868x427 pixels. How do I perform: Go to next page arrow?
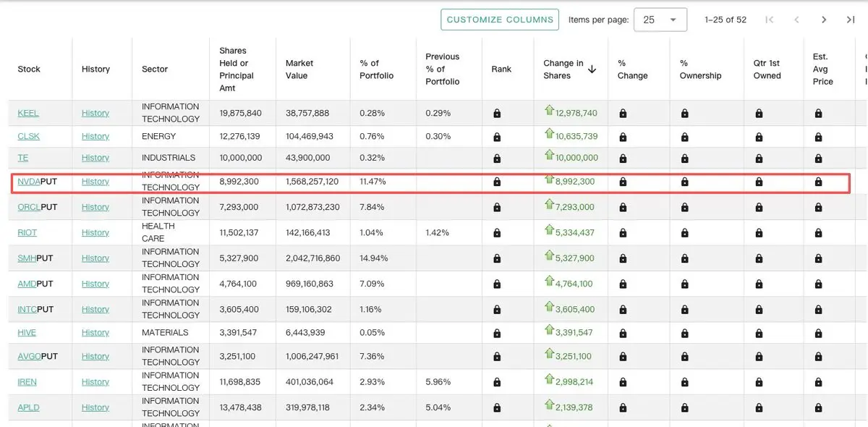824,20
